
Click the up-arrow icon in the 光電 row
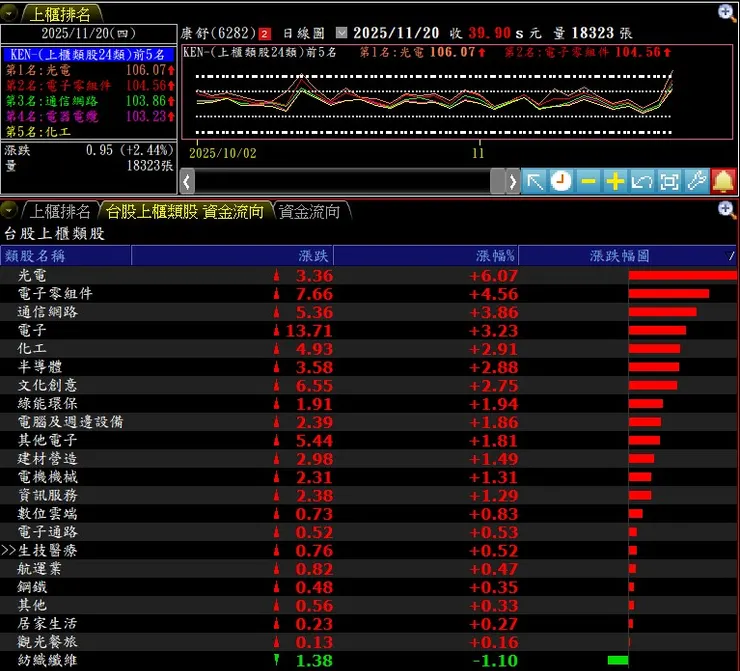[277, 275]
